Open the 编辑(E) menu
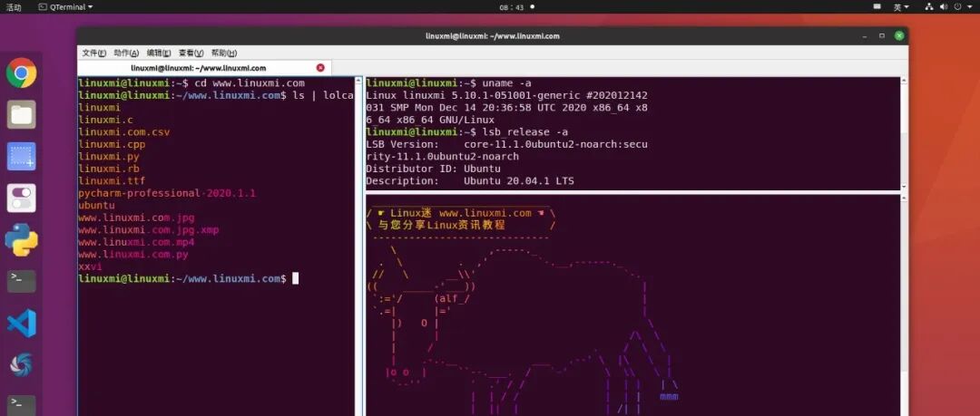 click(x=159, y=53)
